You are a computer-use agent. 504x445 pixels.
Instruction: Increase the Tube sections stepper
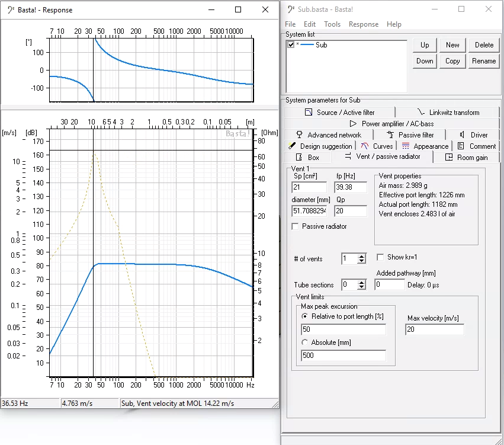coord(362,282)
